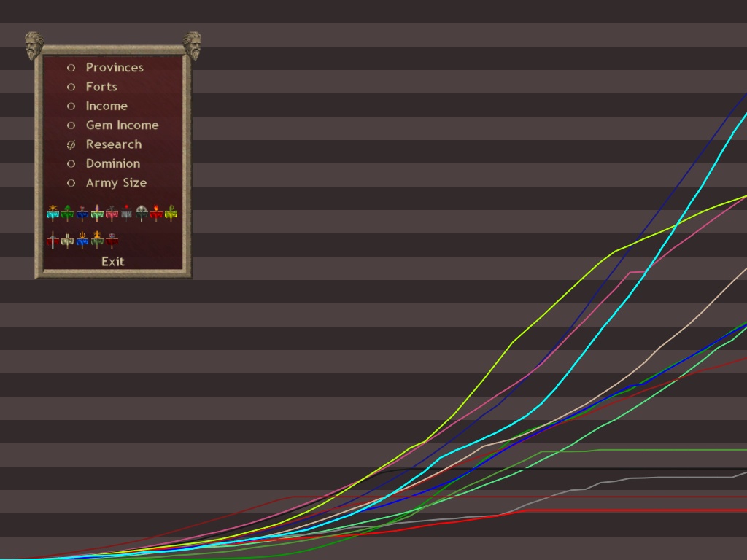Switch the graph to Income
Viewport: 747px width, 560px height.
tap(97, 106)
